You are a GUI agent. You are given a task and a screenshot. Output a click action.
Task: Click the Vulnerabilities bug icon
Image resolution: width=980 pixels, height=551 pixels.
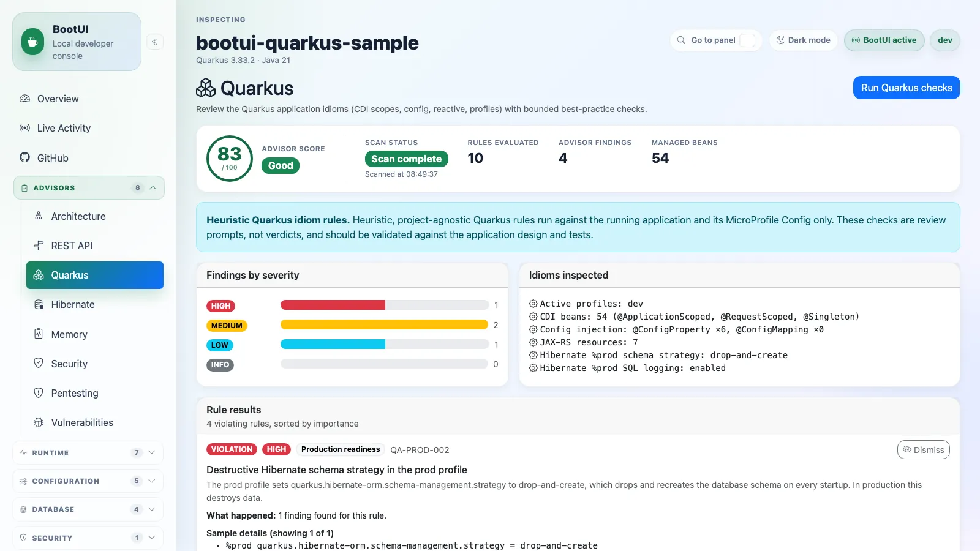(x=39, y=422)
